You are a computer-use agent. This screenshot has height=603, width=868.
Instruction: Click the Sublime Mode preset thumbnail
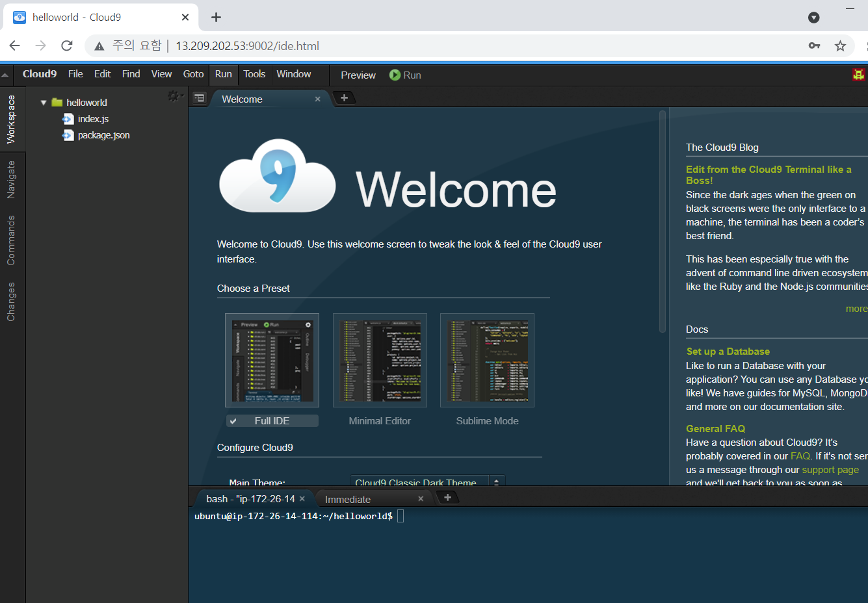(487, 361)
